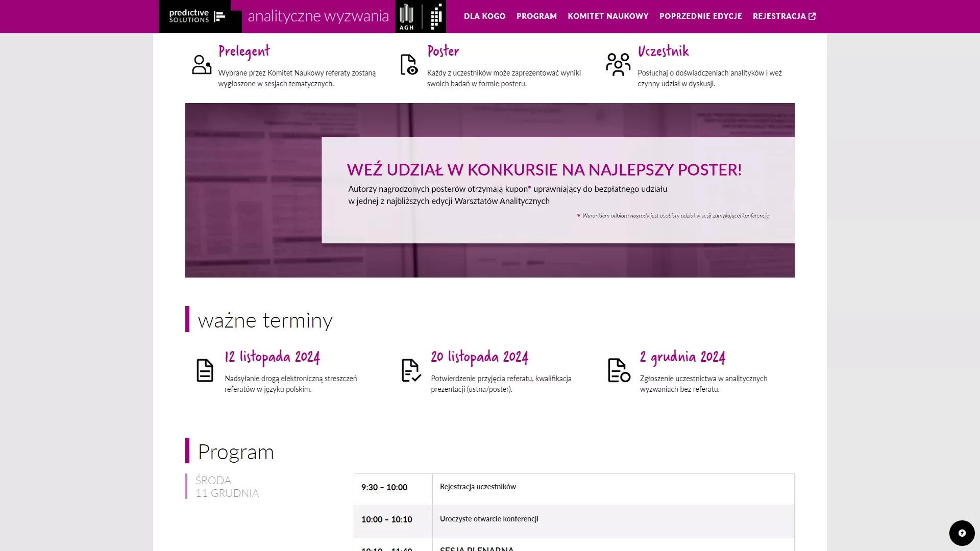Click the poster contest banner headline
The height and width of the screenshot is (551, 980).
(544, 169)
